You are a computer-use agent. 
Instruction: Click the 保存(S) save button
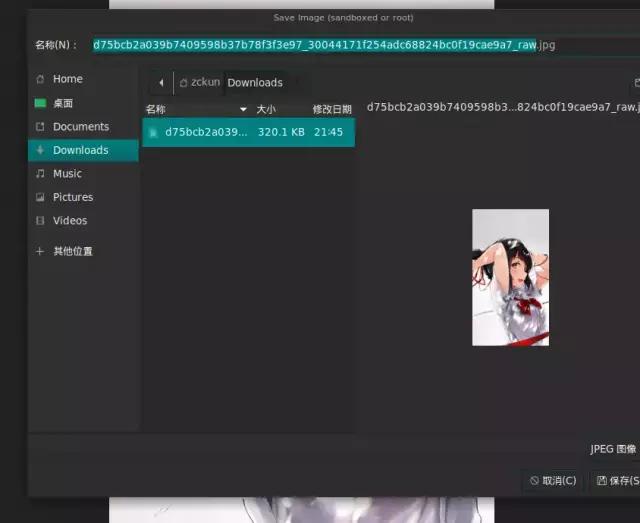pos(617,481)
